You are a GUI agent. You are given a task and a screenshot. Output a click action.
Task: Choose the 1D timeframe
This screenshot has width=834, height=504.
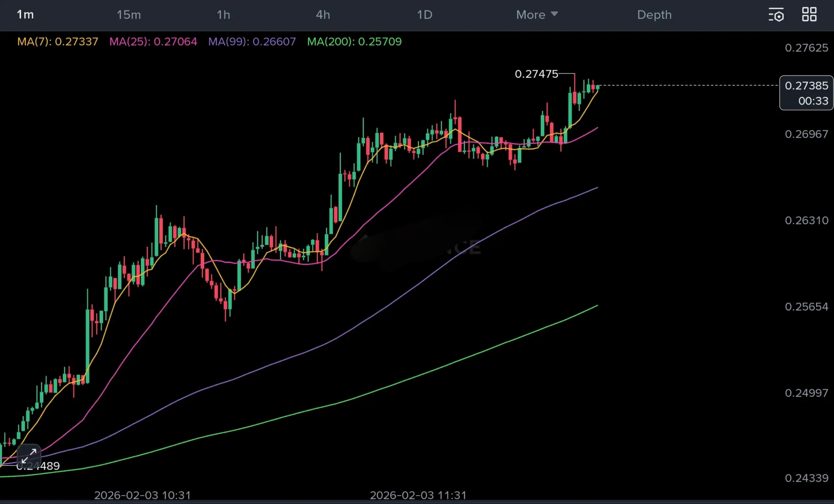tap(424, 15)
